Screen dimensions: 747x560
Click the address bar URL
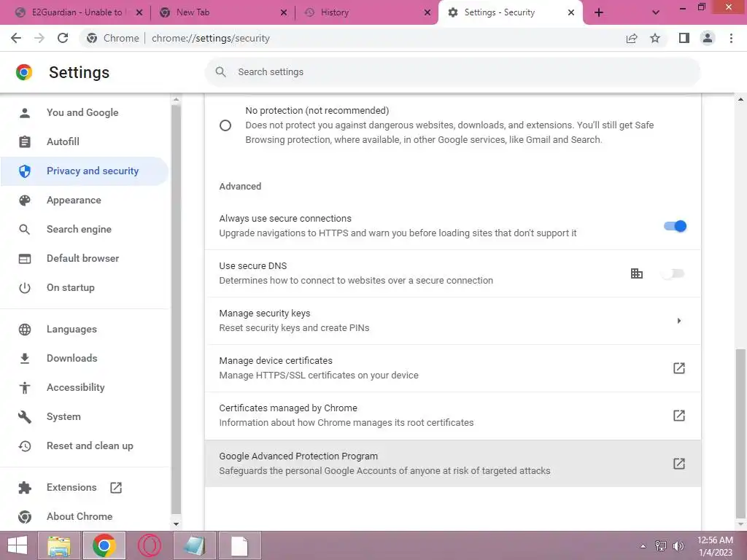211,38
